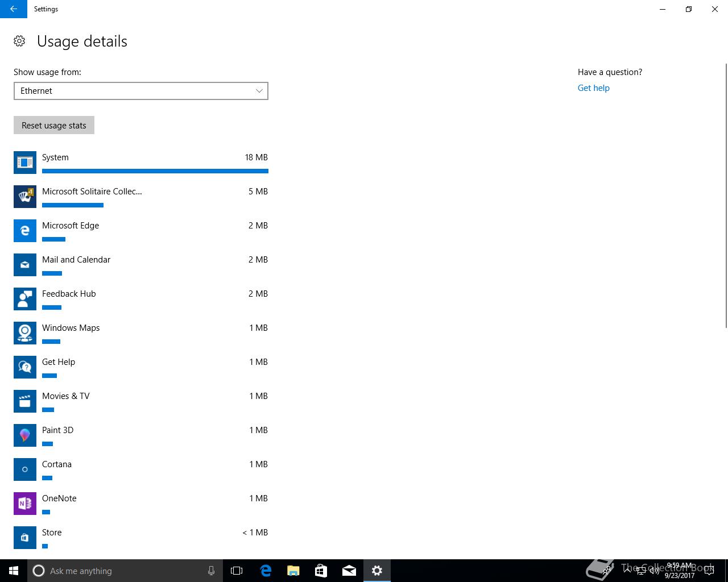Select the Windows Maps label
The width and height of the screenshot is (728, 582).
[71, 328]
